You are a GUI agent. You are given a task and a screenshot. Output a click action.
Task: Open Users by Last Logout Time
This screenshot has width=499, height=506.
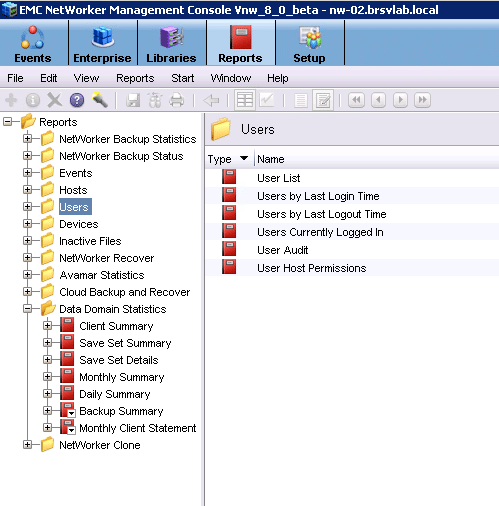pos(322,214)
